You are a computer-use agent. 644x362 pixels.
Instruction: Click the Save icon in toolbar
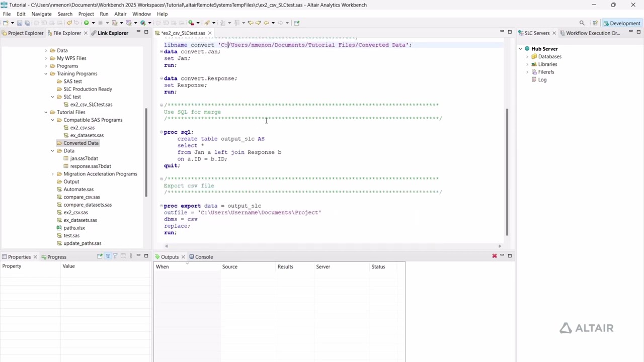pyautogui.click(x=20, y=23)
